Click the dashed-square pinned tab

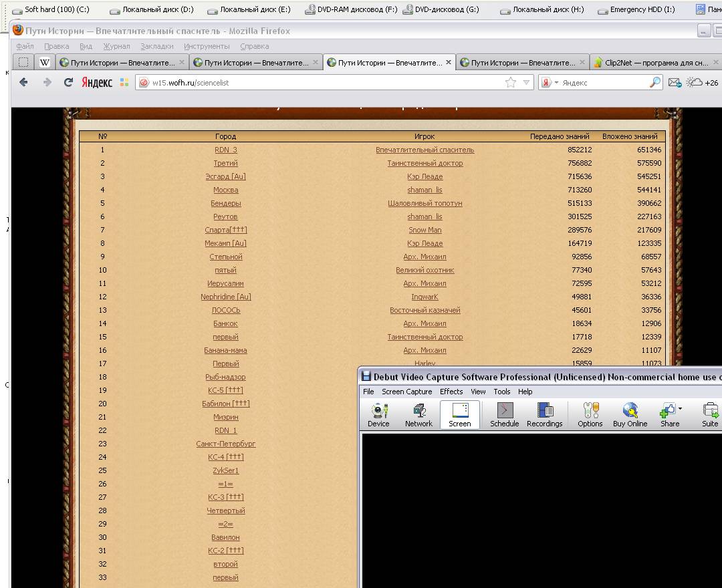pyautogui.click(x=23, y=63)
